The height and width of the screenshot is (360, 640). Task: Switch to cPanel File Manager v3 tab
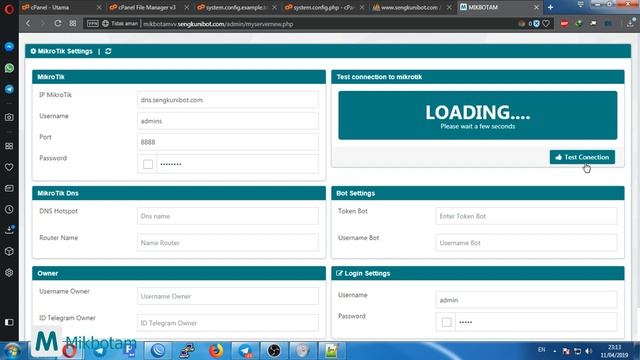(x=146, y=7)
